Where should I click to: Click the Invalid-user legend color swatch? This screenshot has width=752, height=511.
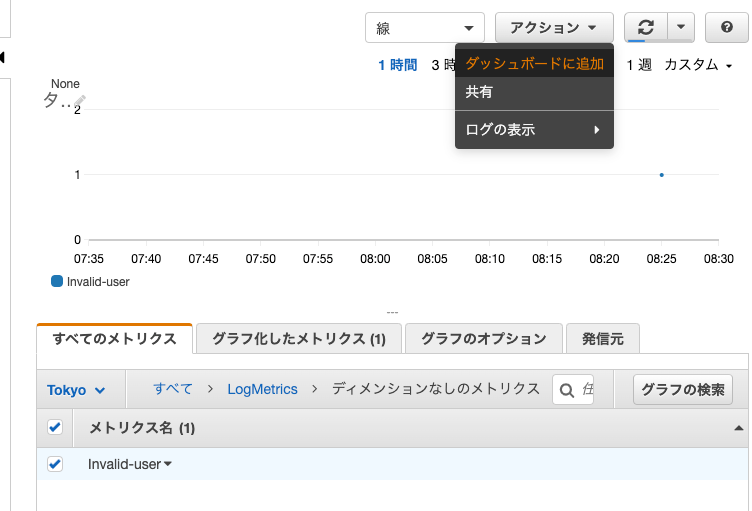click(57, 281)
